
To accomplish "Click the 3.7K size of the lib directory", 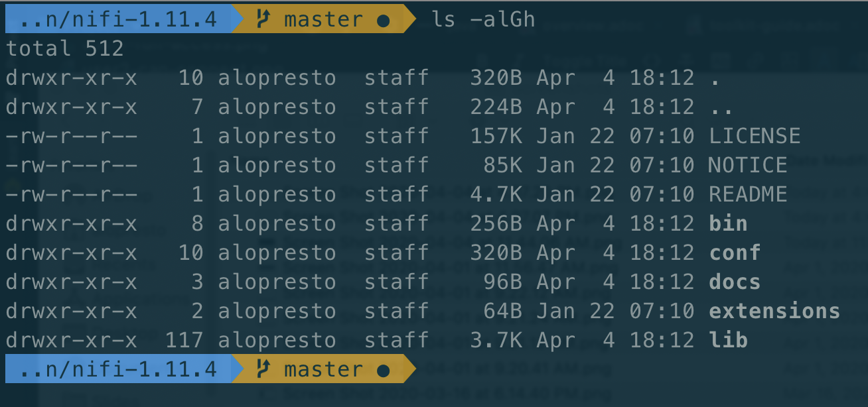I will point(496,340).
